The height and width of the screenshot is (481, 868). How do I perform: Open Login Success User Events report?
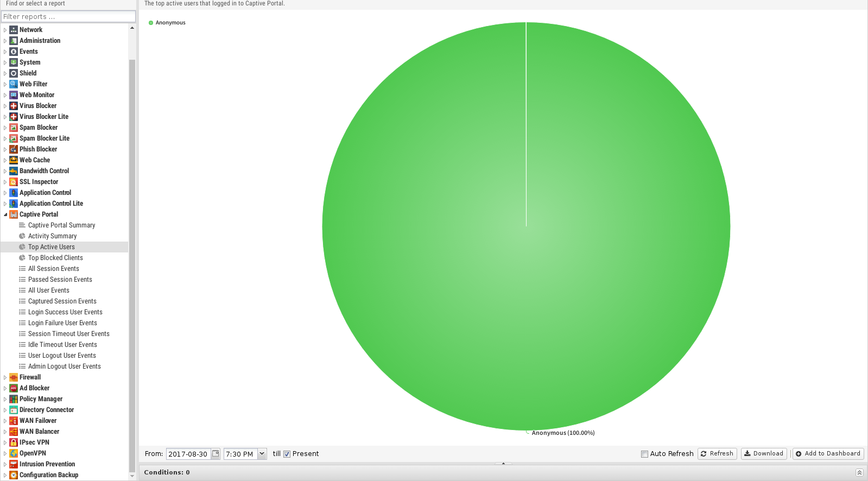coord(65,312)
